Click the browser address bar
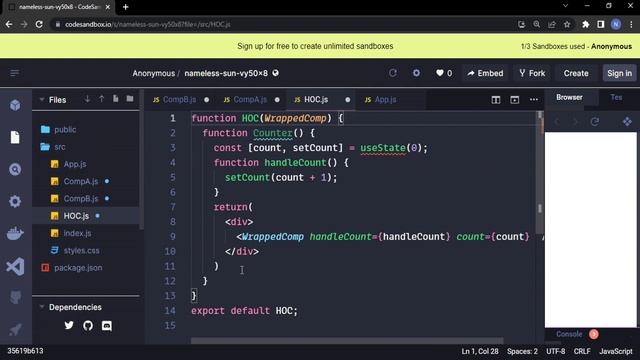 click(286, 24)
